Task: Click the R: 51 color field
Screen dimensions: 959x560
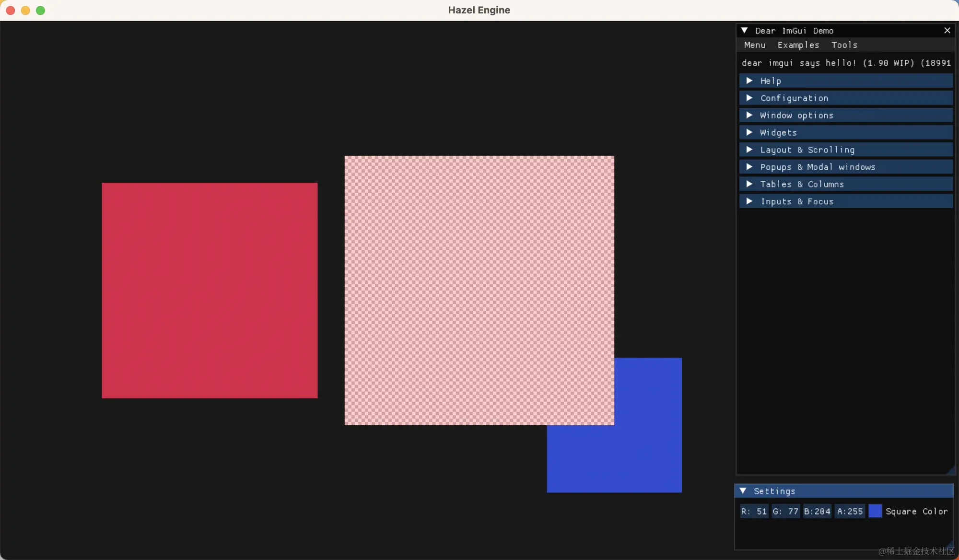Action: [754, 511]
